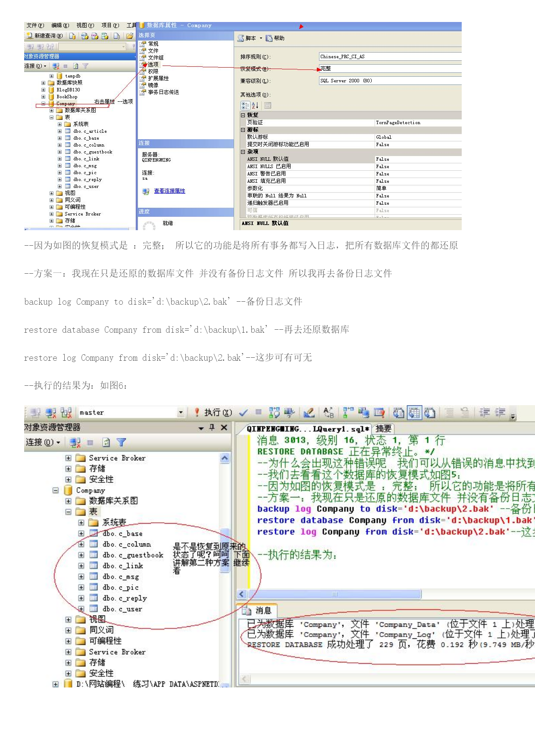Screen dimensions: 535x756
Task: Click the design query in editor icon
Action: tap(309, 413)
